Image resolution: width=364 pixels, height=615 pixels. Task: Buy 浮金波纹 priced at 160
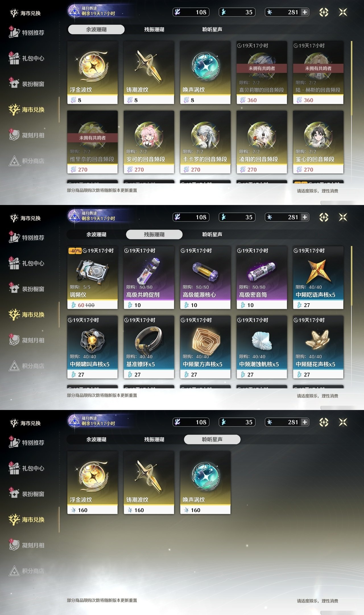click(x=92, y=483)
